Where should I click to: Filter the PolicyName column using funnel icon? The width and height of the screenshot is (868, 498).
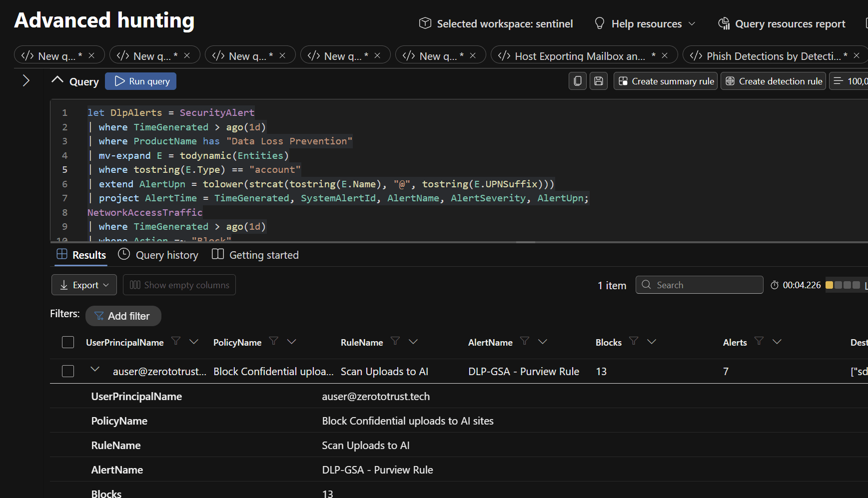point(274,341)
